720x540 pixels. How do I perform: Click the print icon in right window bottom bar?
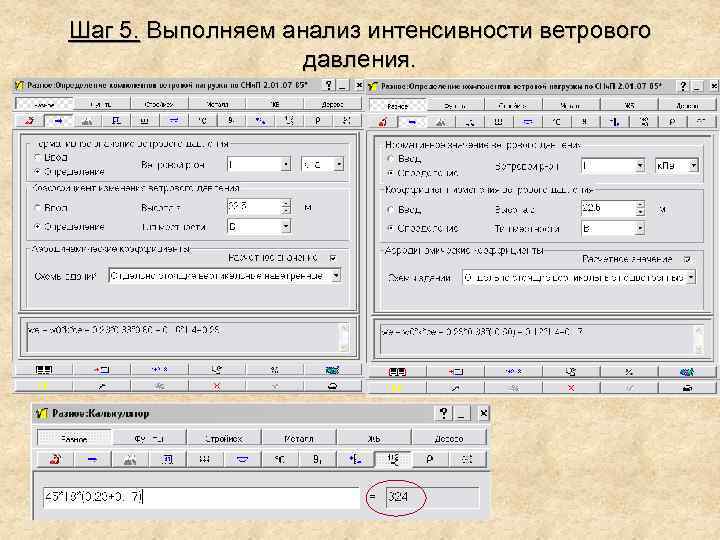pyautogui.click(x=687, y=388)
